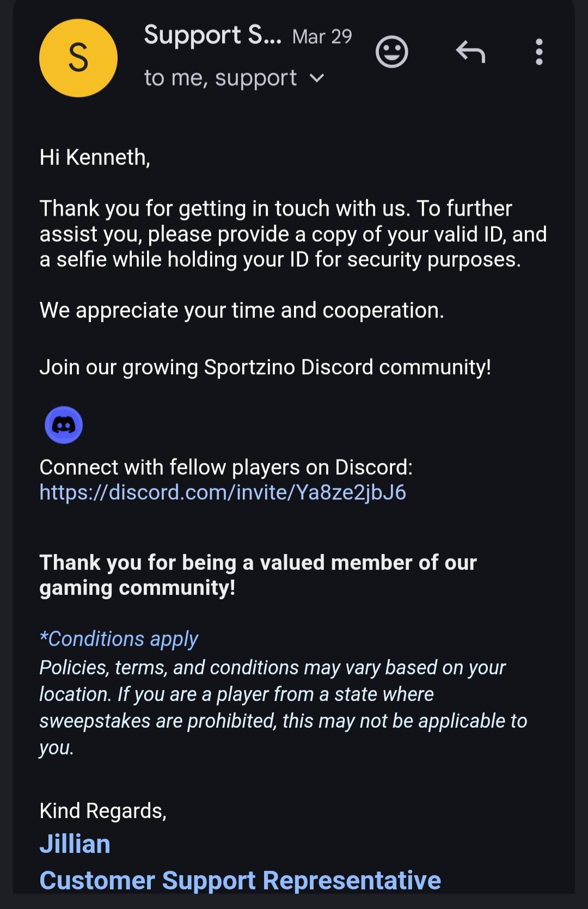588x909 pixels.
Task: Tap the We appreciate your time sentence
Action: point(242,310)
